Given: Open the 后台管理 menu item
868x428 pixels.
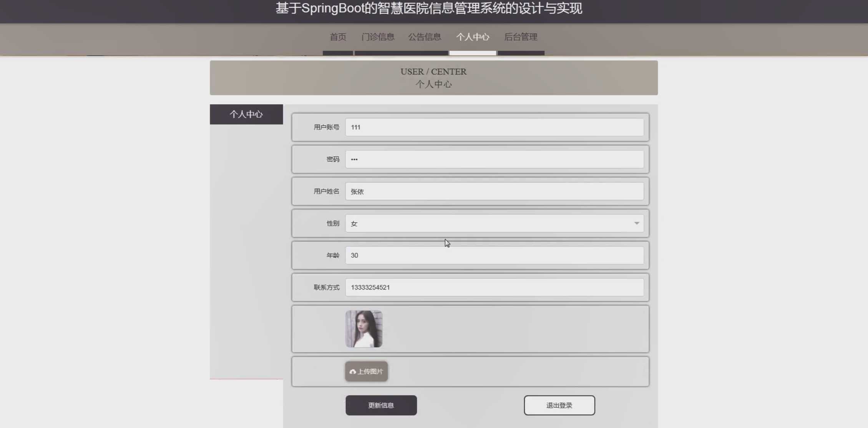Looking at the screenshot, I should coord(520,37).
